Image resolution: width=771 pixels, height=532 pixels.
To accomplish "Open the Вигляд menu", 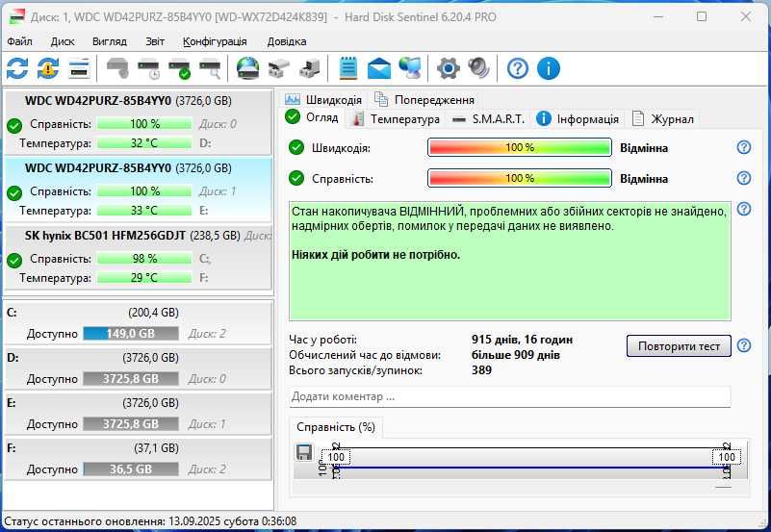I will (x=110, y=41).
